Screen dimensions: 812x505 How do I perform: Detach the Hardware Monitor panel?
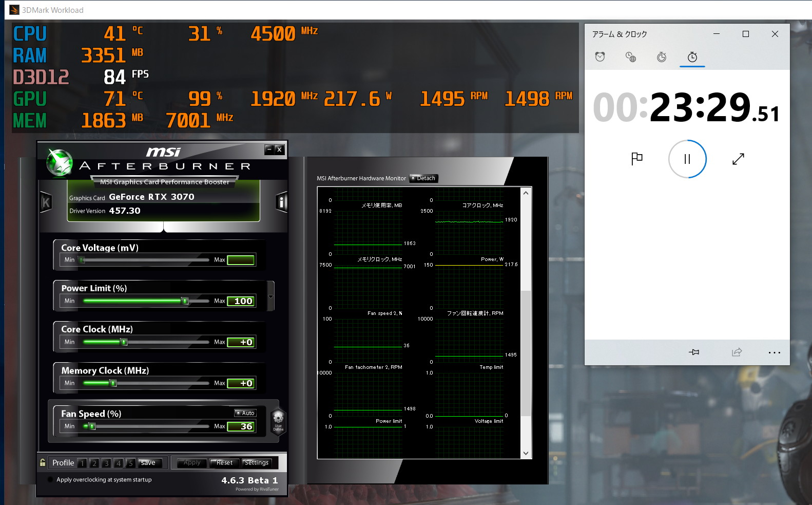pos(423,178)
